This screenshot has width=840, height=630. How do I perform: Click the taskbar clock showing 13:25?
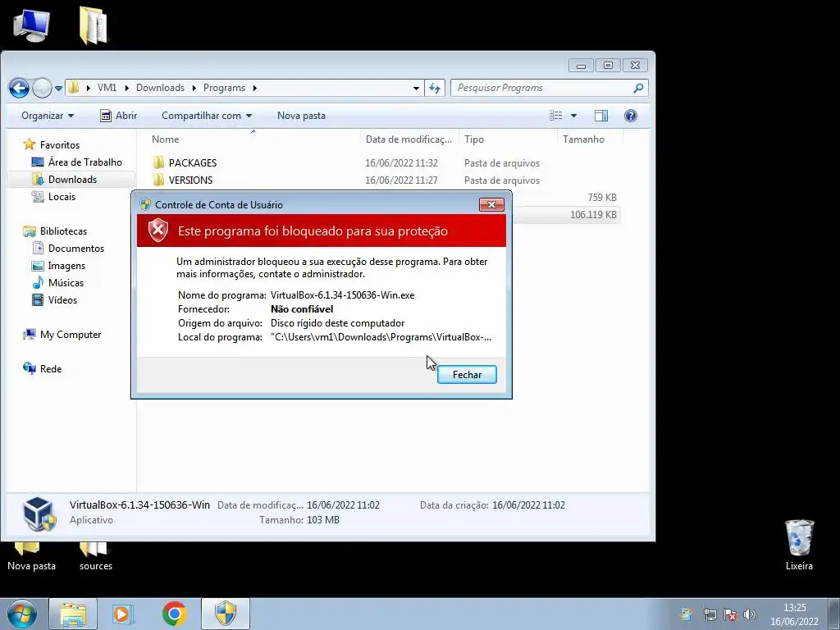pos(794,614)
